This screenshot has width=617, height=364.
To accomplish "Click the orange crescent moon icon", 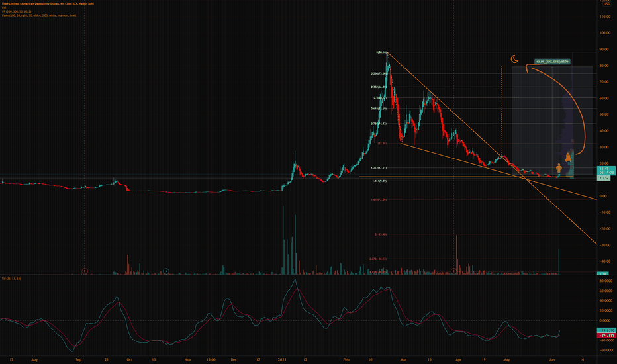I will (x=514, y=59).
